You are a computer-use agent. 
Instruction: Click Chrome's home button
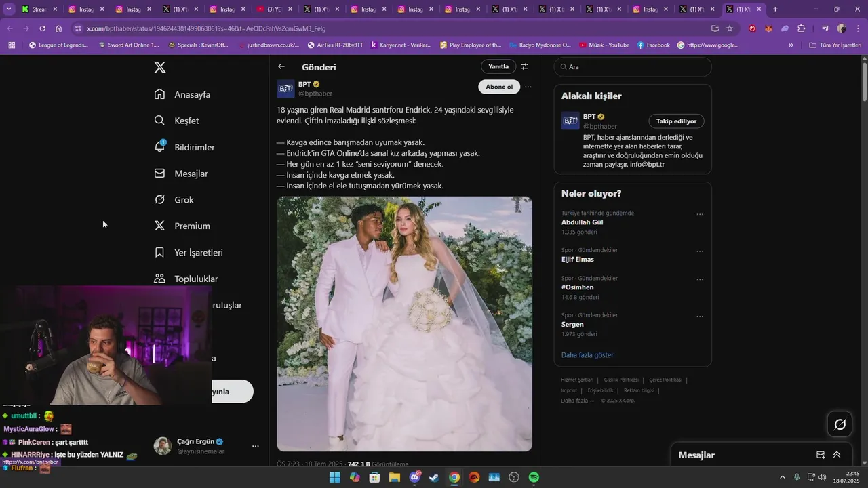[59, 28]
